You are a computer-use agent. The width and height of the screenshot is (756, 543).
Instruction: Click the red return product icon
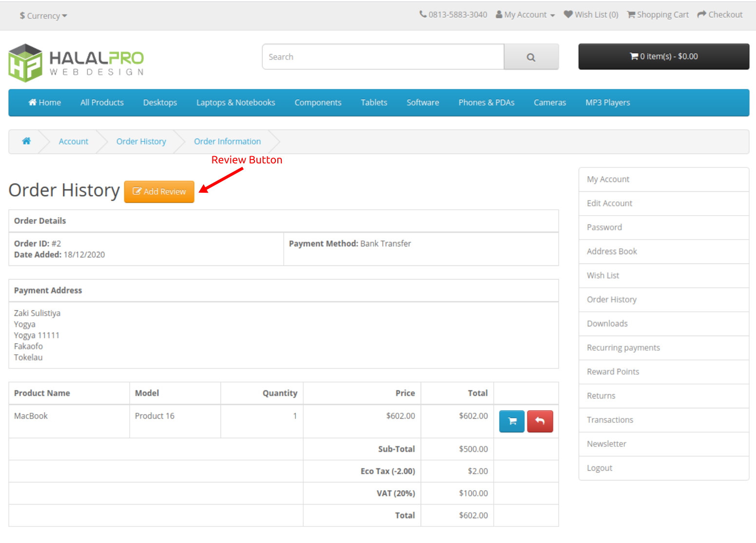(540, 422)
